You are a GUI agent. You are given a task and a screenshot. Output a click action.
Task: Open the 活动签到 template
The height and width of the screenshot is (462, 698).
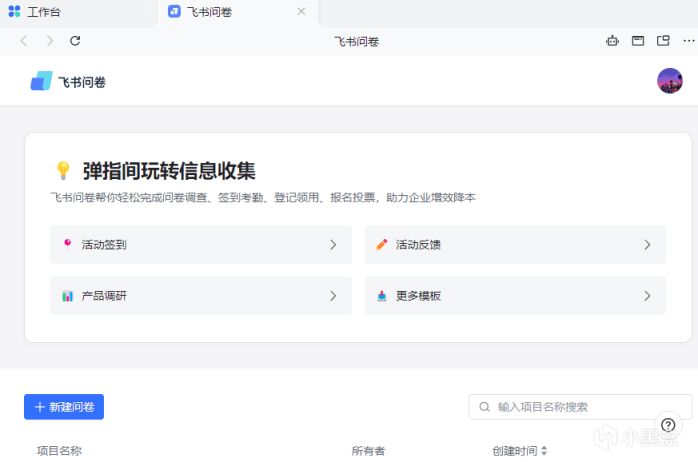pyautogui.click(x=201, y=244)
